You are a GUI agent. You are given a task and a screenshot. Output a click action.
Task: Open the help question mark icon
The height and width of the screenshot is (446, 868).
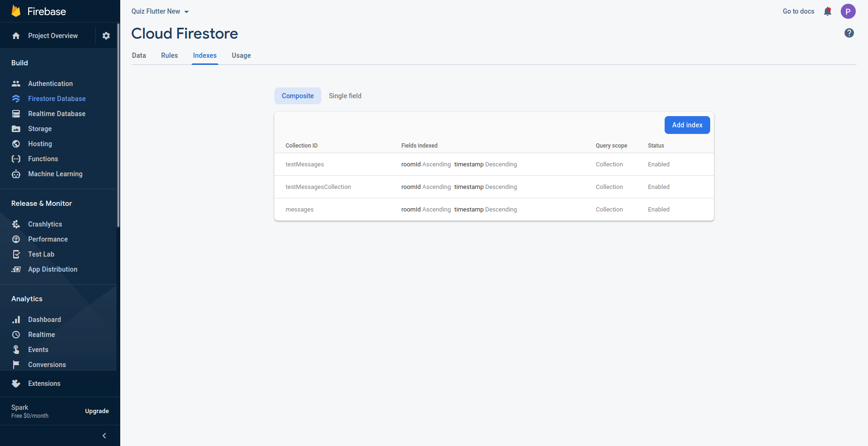click(x=849, y=33)
